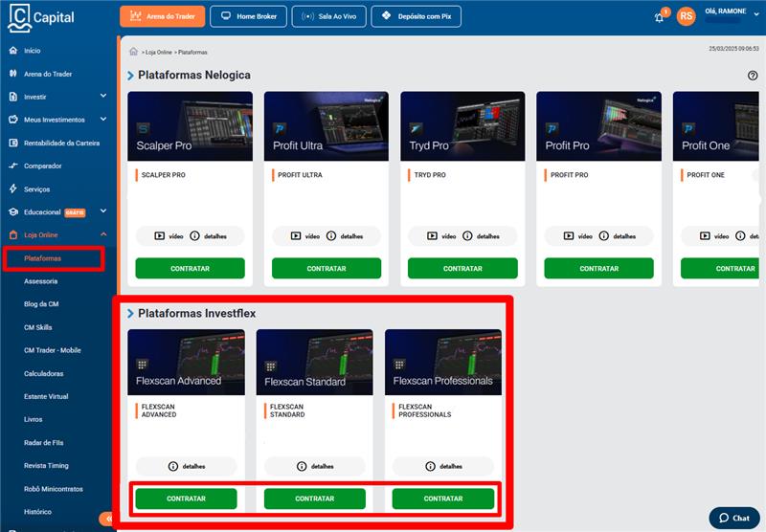The image size is (766, 532).
Task: Click CONTRATAR for Profit Ultra
Action: (x=327, y=269)
